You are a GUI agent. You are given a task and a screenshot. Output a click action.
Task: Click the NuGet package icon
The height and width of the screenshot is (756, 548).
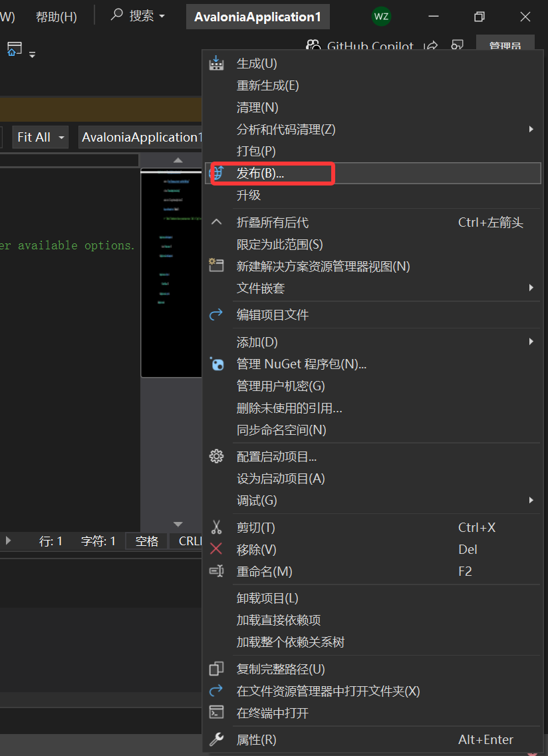[x=217, y=364]
